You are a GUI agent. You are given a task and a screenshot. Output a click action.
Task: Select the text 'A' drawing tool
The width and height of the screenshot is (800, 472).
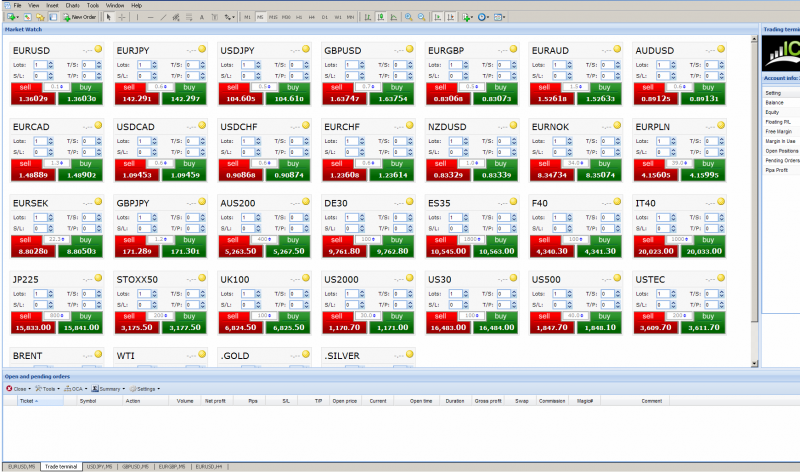point(202,17)
